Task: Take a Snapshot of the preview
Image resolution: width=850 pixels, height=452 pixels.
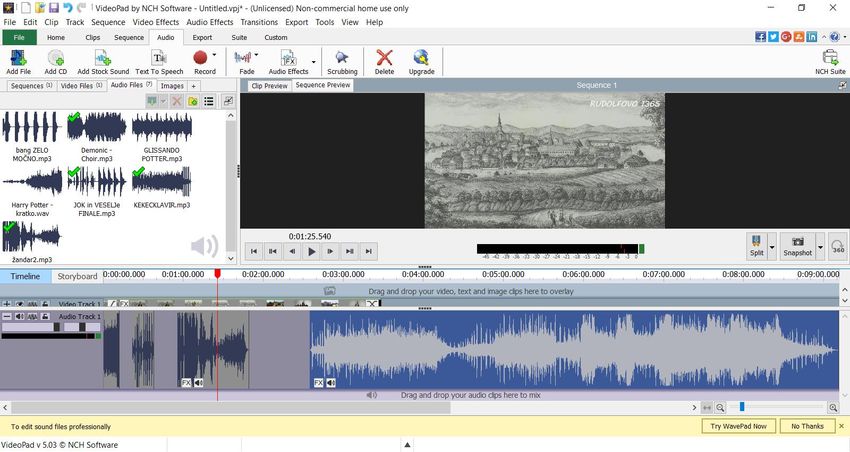Action: tap(797, 246)
